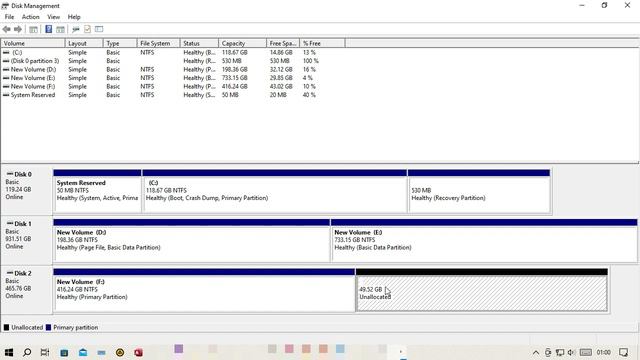This screenshot has width=640, height=360.
Task: Click the blue Primary partition legend swatch
Action: click(x=49, y=327)
